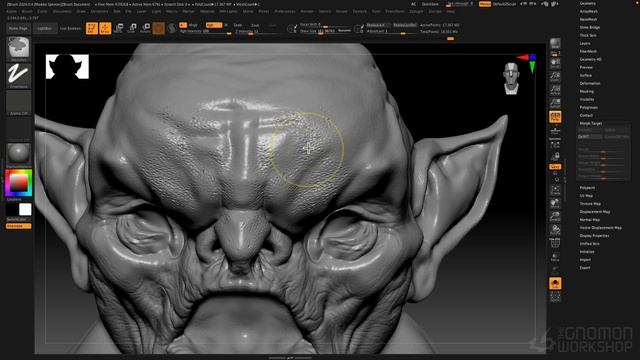The image size is (640, 360).
Task: Expand the NanoMesh subpalette
Action: pos(588,20)
